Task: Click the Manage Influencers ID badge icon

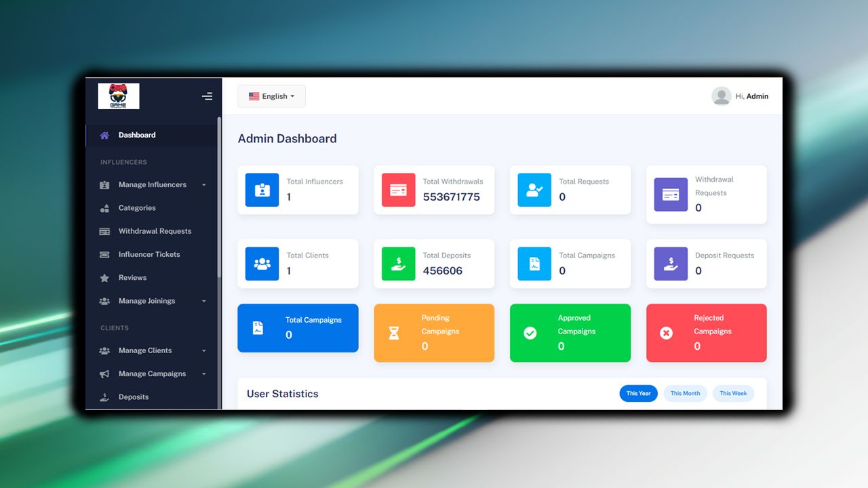Action: (x=104, y=185)
